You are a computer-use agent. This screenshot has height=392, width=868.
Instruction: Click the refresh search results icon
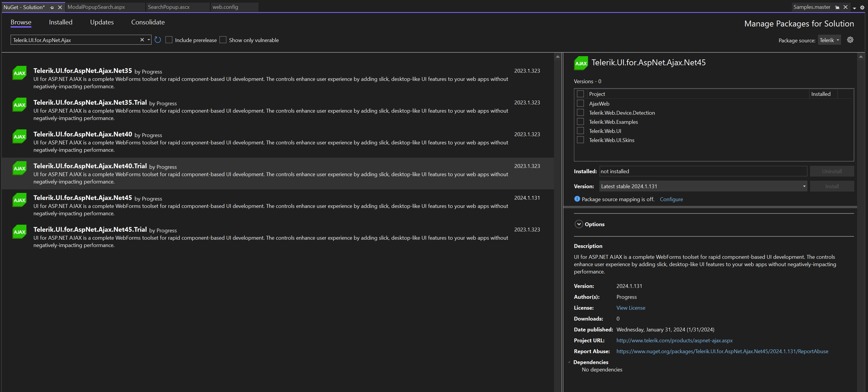pos(158,40)
